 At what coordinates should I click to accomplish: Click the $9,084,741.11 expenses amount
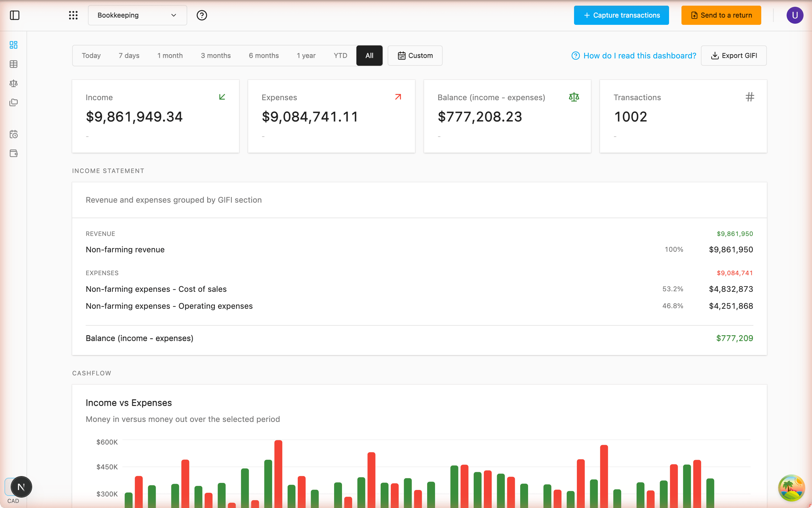pyautogui.click(x=310, y=117)
